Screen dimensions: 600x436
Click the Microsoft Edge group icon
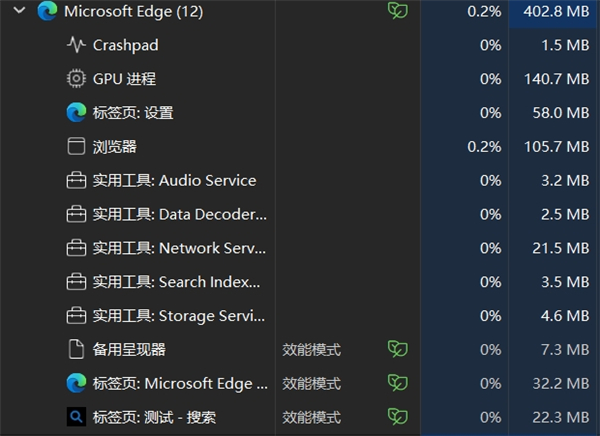tap(47, 12)
